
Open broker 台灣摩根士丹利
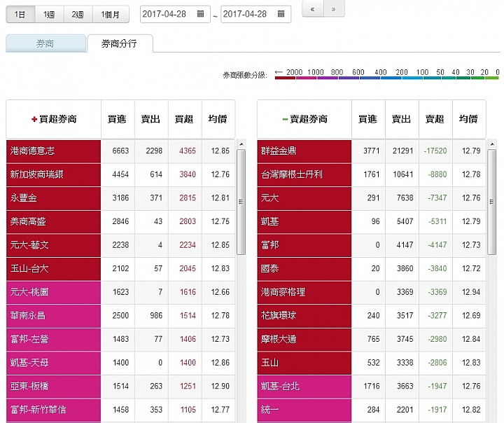(304, 174)
